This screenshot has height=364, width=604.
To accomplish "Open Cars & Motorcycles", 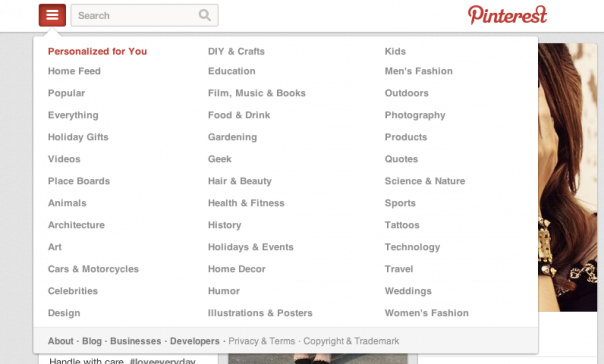I will point(93,269).
